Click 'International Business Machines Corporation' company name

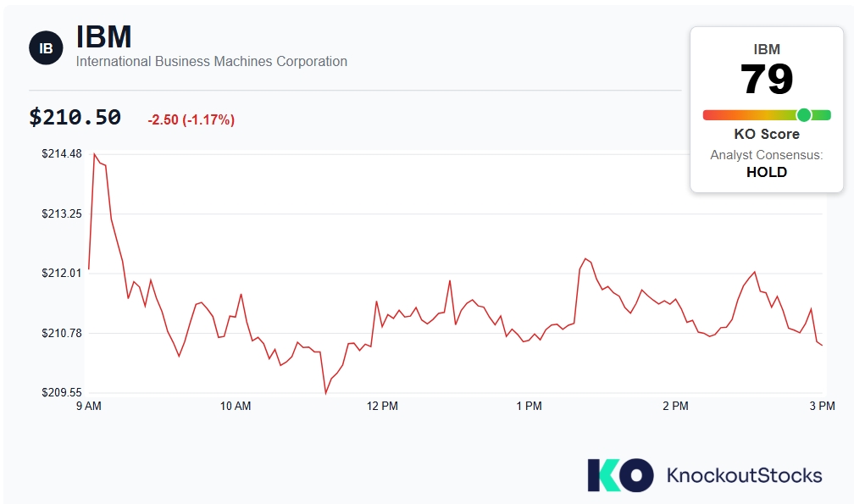pos(211,62)
